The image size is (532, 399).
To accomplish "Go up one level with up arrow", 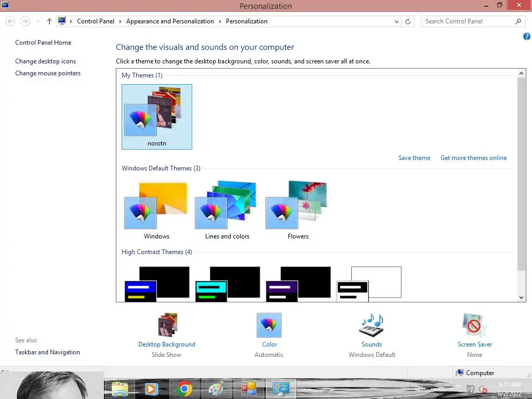I will tap(49, 21).
